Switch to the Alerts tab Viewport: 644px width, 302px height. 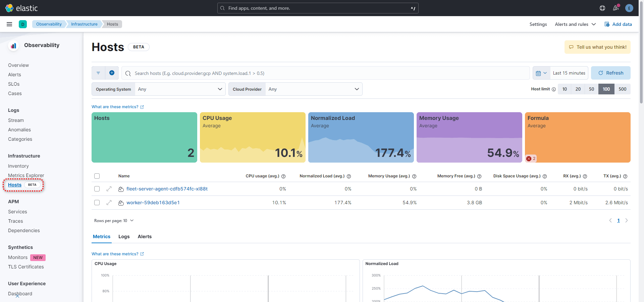(145, 236)
